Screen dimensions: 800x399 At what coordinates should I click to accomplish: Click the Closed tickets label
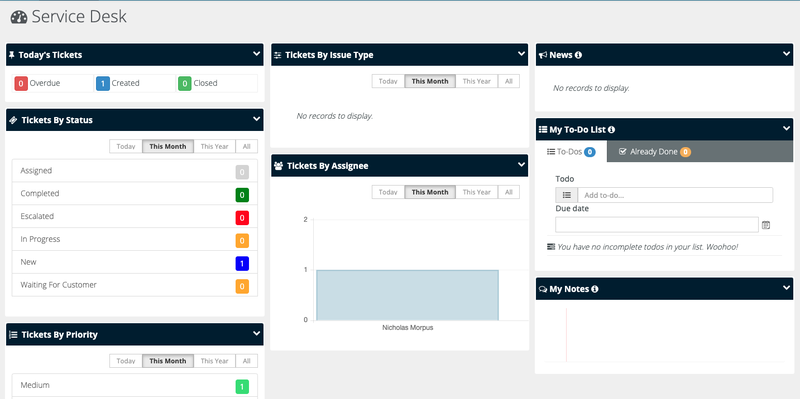point(205,83)
